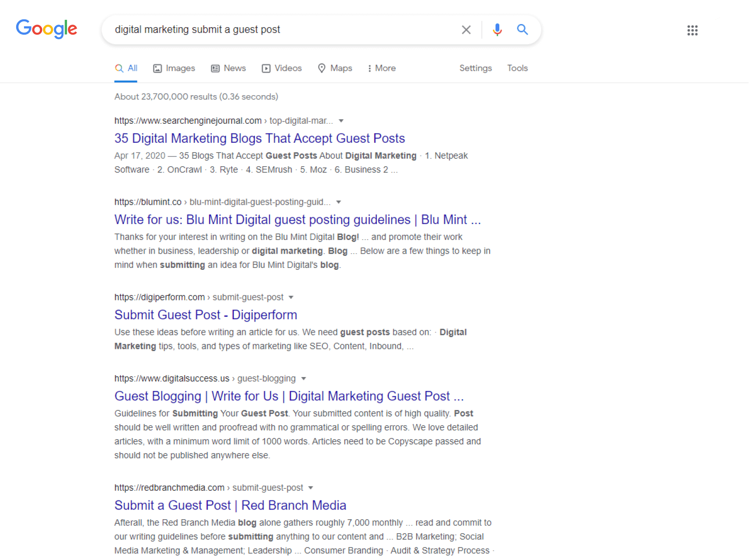Image resolution: width=749 pixels, height=560 pixels.
Task: Click the blumint.co URL breadcrumb
Action: [222, 202]
